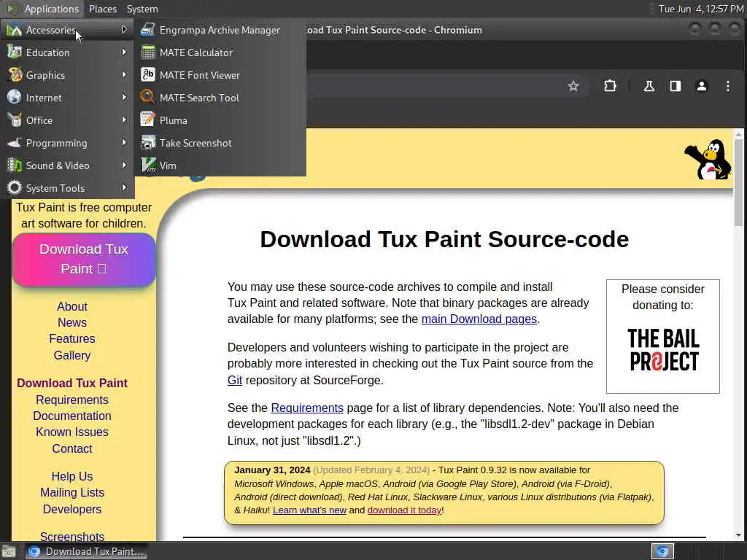Image resolution: width=747 pixels, height=560 pixels.
Task: Launch MATE Calculator
Action: [220, 52]
